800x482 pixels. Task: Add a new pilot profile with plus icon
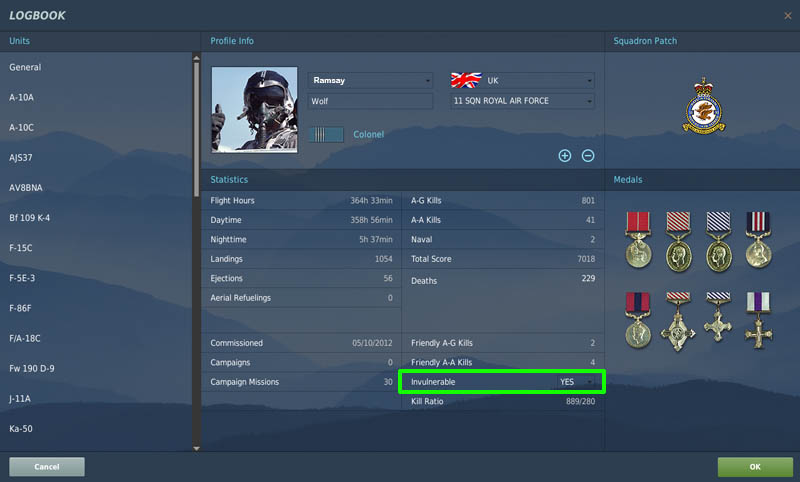564,156
